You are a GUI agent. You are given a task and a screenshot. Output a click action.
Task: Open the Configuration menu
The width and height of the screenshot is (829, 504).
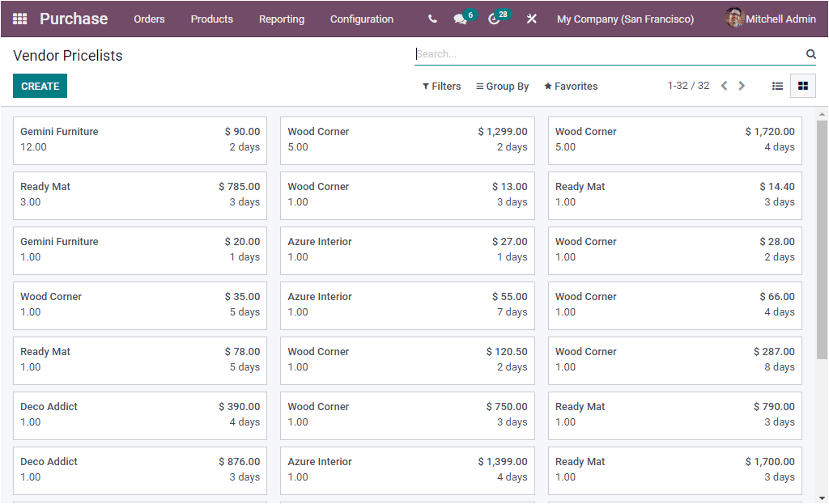click(361, 19)
